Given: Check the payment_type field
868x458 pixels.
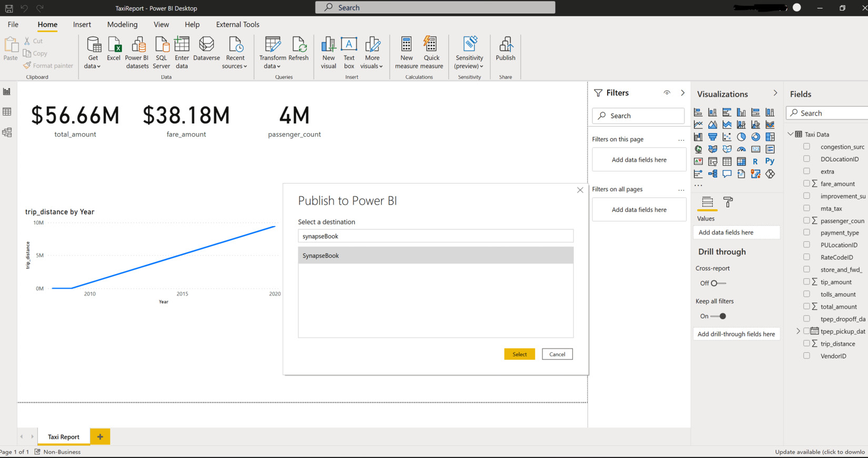Looking at the screenshot, I should (x=806, y=232).
